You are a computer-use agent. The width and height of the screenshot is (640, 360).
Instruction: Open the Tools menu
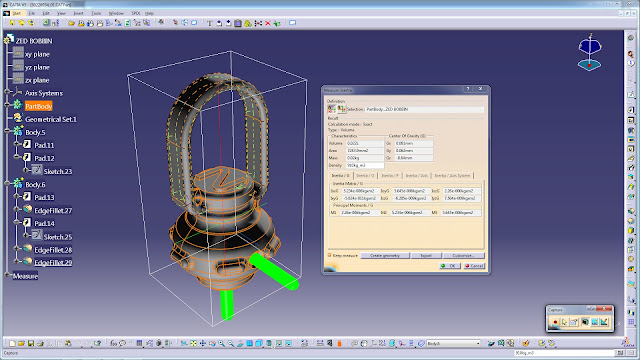coord(96,13)
